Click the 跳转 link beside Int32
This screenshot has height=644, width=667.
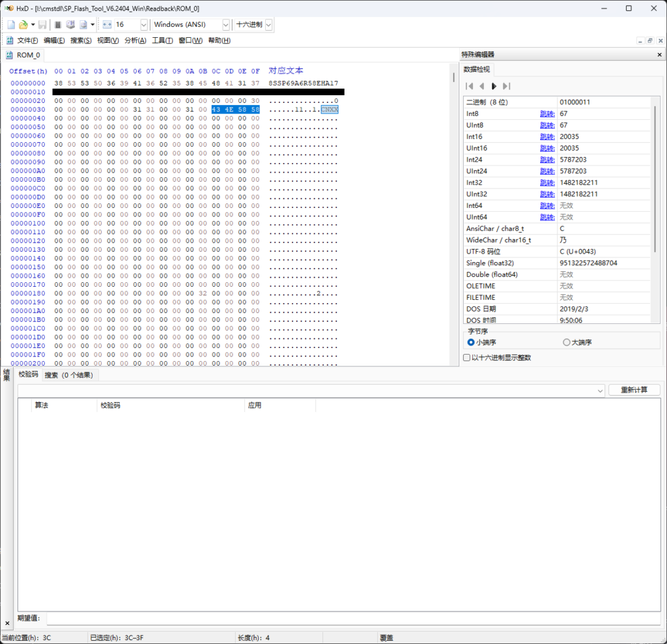[546, 183]
